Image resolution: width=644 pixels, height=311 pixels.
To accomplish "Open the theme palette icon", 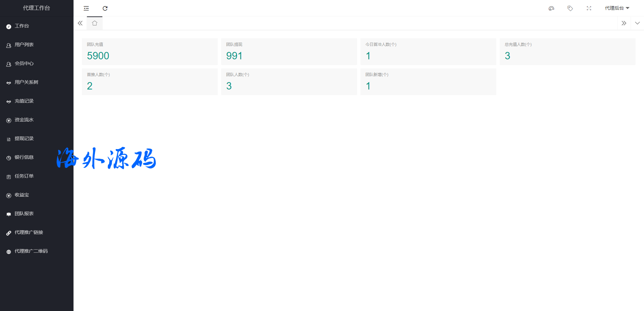I will [x=551, y=8].
